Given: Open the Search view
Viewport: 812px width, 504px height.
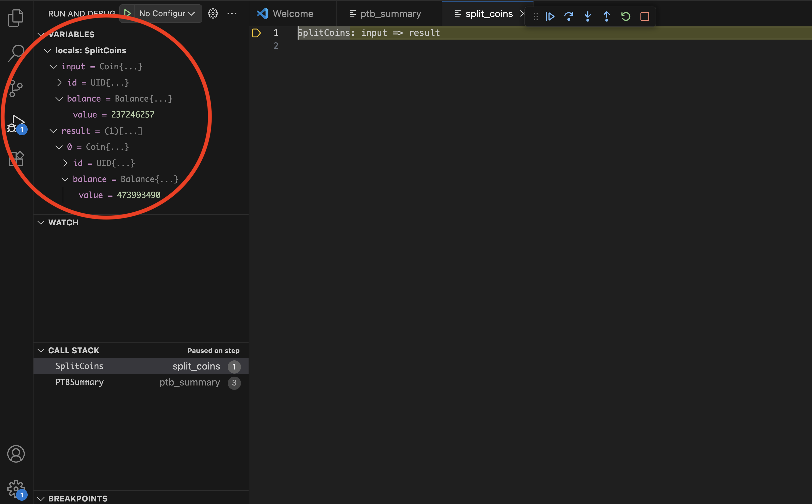Looking at the screenshot, I should 16,53.
